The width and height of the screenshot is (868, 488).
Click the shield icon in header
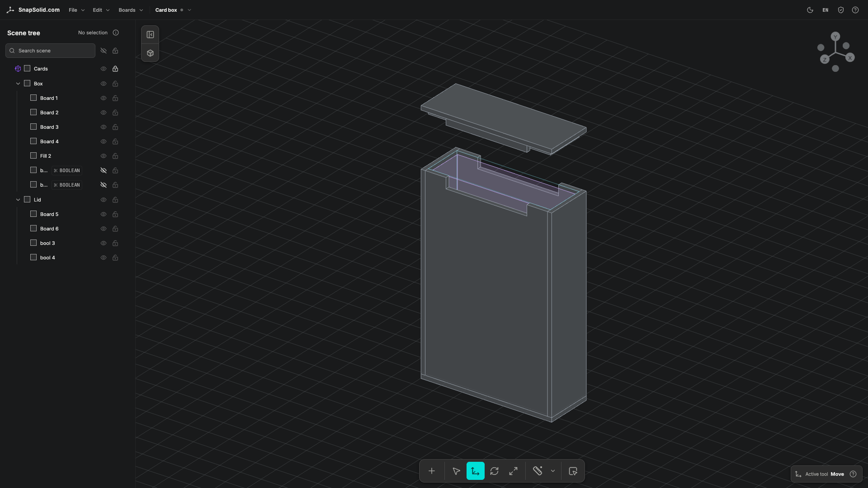pos(841,10)
